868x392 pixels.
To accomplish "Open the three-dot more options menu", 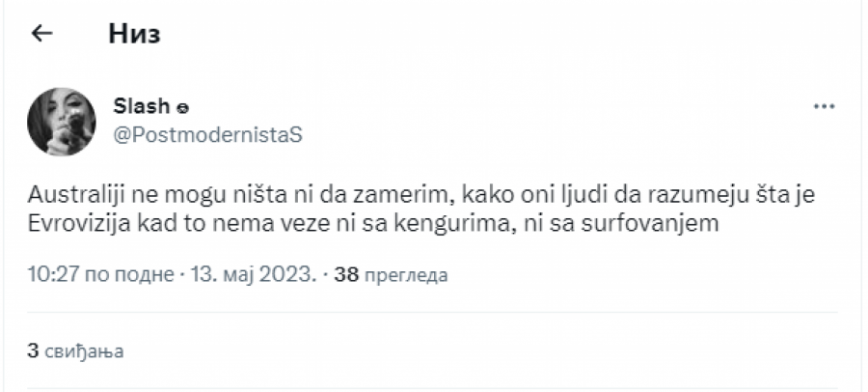I will click(823, 106).
